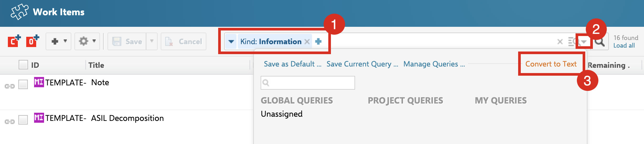This screenshot has width=644, height=144.
Task: Click the red 'C' create work item icon
Action: click(14, 41)
